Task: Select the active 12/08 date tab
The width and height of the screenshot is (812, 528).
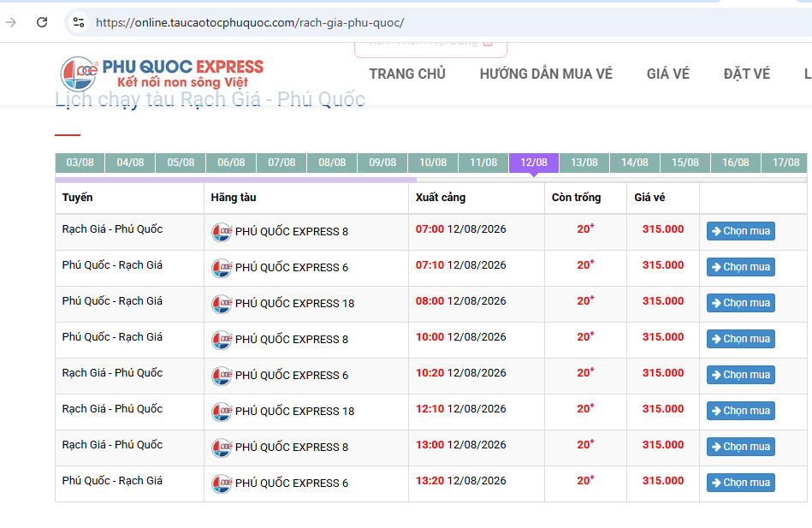Action: [x=534, y=163]
